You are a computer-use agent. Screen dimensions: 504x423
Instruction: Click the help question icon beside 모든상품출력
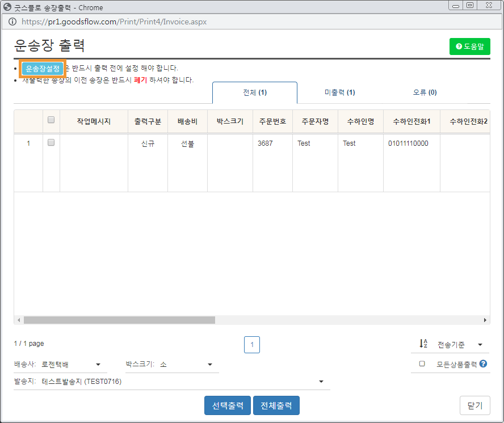(483, 363)
